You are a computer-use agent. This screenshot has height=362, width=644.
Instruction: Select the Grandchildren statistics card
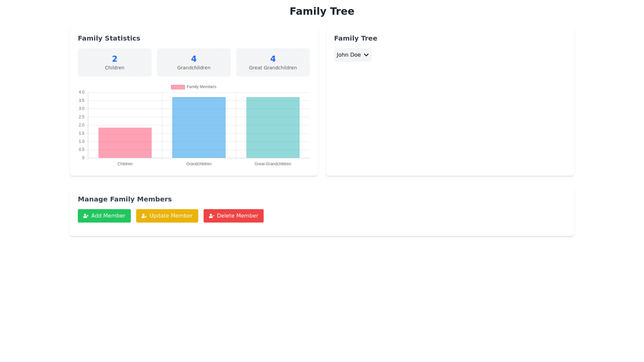click(x=194, y=62)
